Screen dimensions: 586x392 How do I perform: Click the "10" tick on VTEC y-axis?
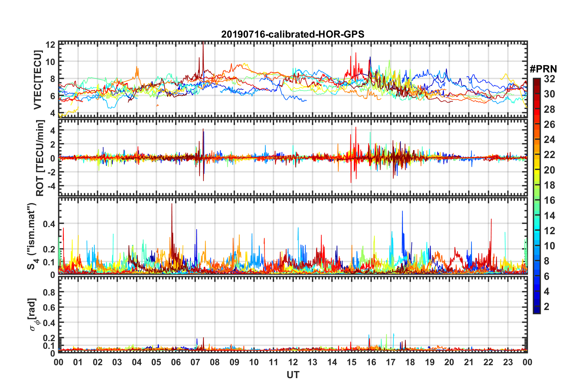pyautogui.click(x=50, y=62)
